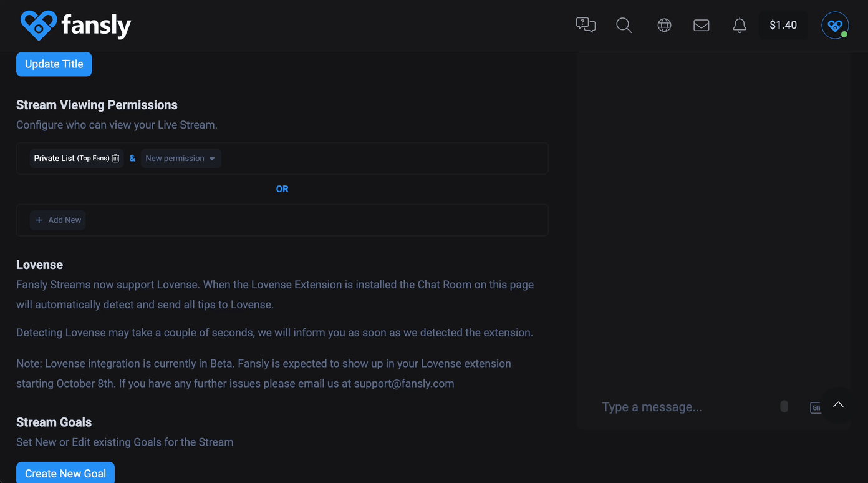Open messages via the envelope icon
The height and width of the screenshot is (483, 868).
702,25
